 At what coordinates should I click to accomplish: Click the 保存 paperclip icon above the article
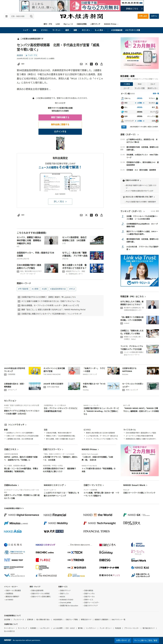point(19,64)
